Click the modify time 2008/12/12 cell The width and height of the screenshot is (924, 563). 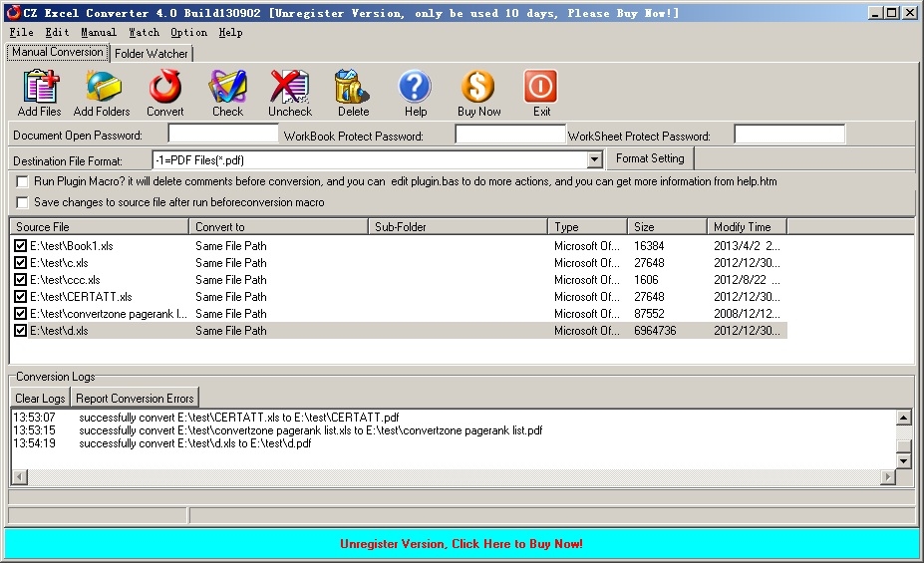click(747, 313)
